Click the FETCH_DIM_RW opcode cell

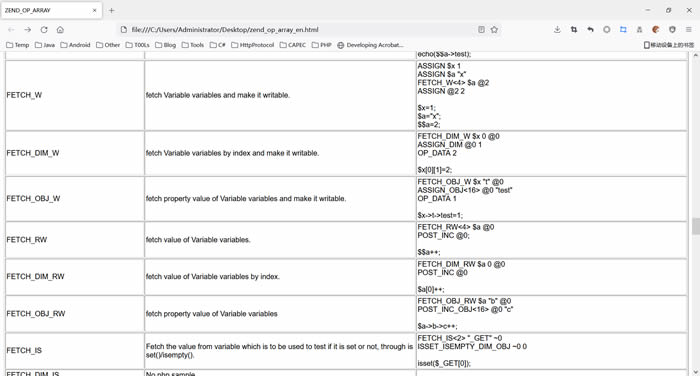(75, 277)
